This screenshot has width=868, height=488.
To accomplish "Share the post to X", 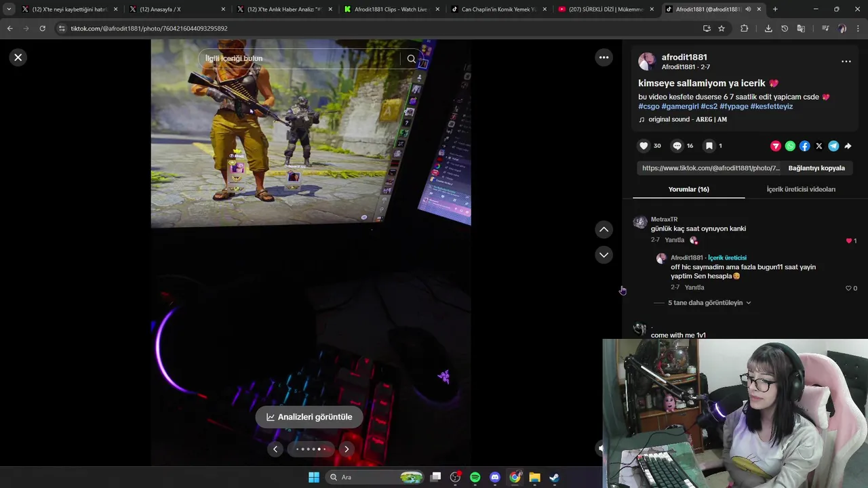I will 819,146.
